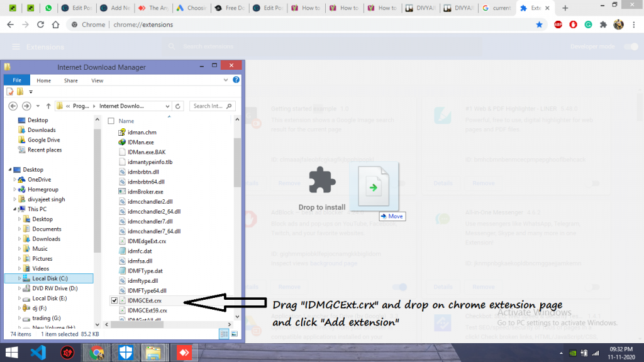Switch to the 'The Any' Chrome tab
Image resolution: width=644 pixels, height=362 pixels.
[x=153, y=8]
